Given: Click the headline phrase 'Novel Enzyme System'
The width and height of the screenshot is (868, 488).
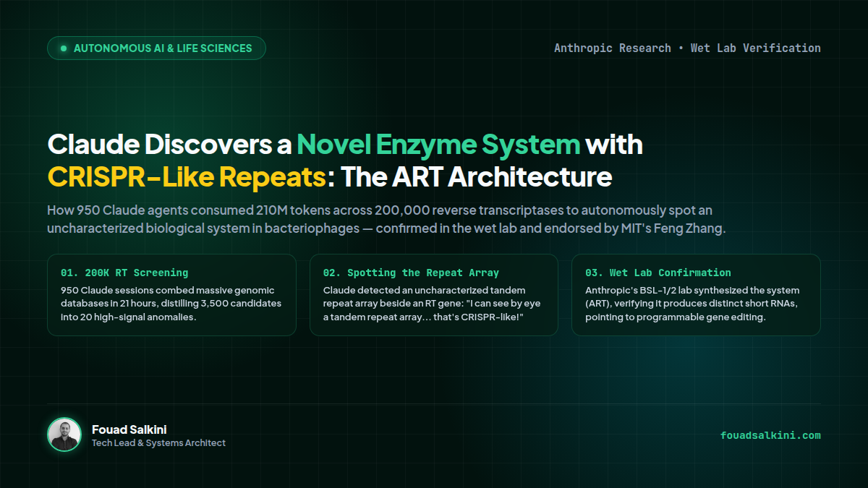Looking at the screenshot, I should point(438,145).
